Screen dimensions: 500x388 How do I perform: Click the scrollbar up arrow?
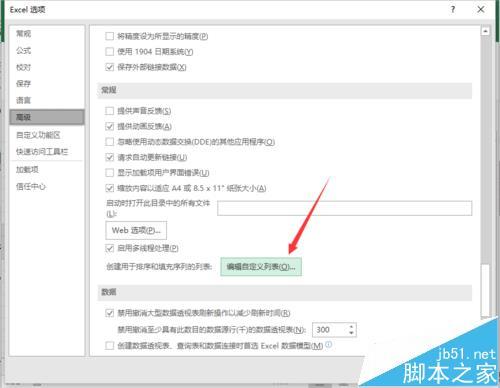coord(485,31)
